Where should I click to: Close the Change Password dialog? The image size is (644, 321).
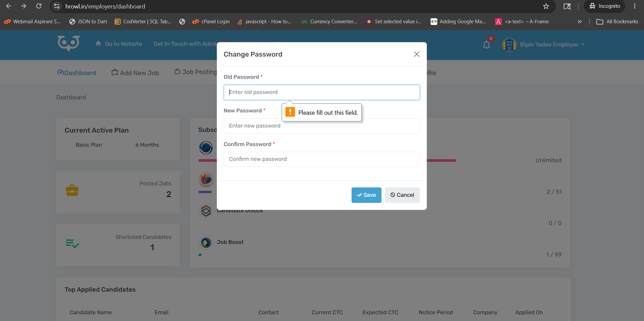click(x=417, y=54)
